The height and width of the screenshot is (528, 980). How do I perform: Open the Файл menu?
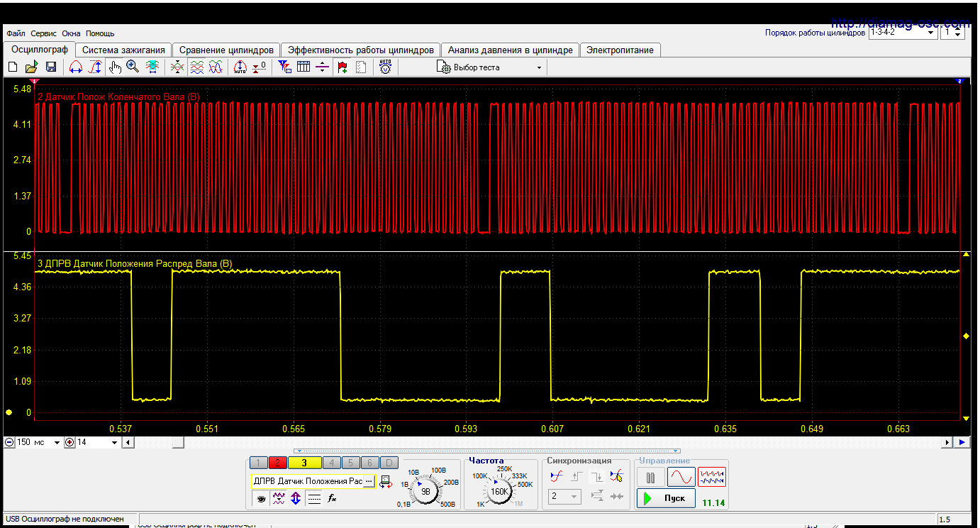click(16, 33)
